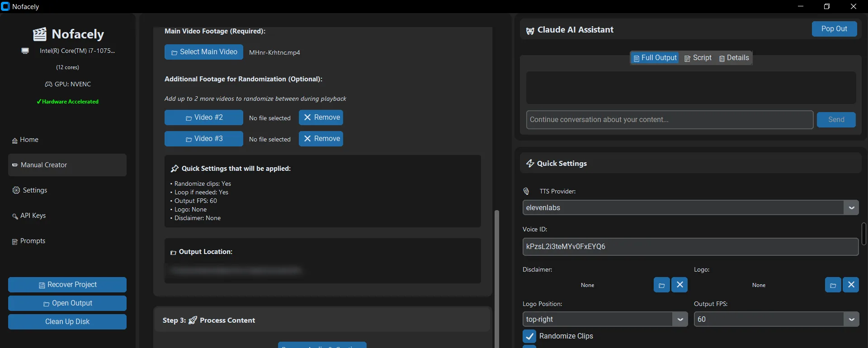The height and width of the screenshot is (348, 868).
Task: Click the assistant output text area
Action: (691, 88)
